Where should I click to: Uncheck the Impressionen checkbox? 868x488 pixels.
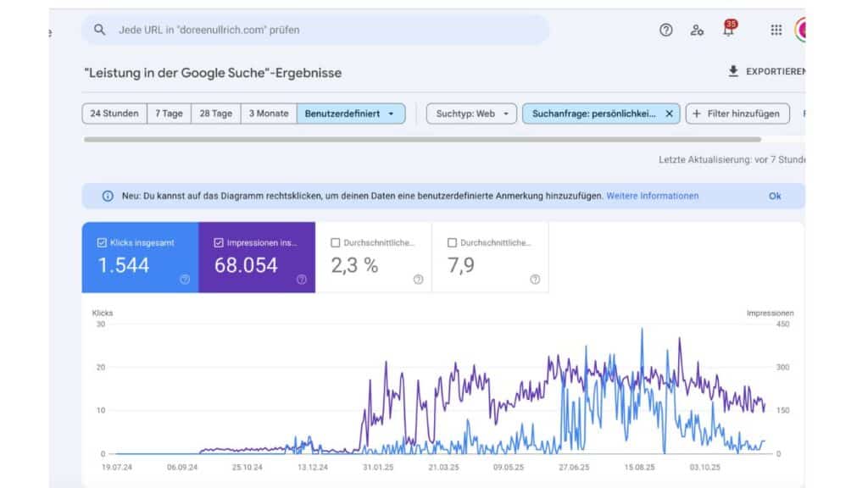click(219, 243)
